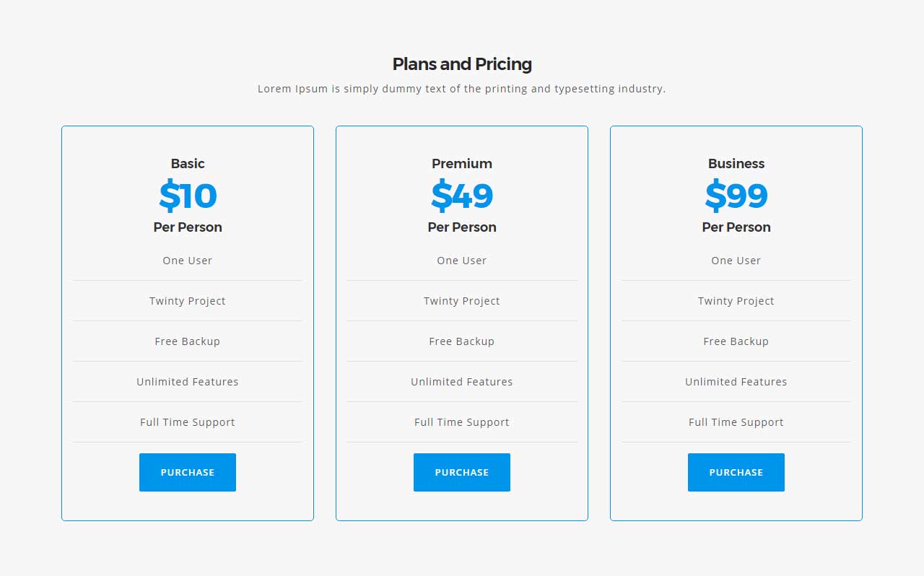Screen dimensions: 924x576
Task: Click Twinty Project in the Business plan
Action: point(736,301)
